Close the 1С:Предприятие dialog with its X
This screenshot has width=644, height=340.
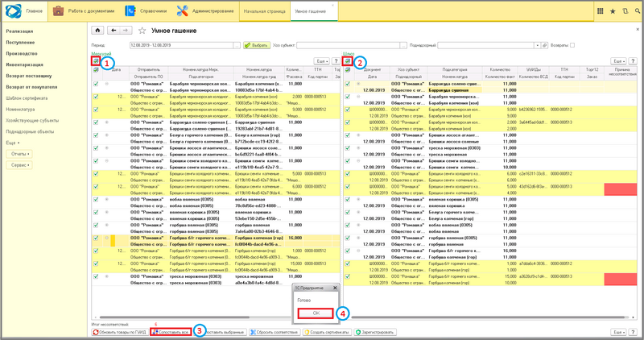pos(335,288)
